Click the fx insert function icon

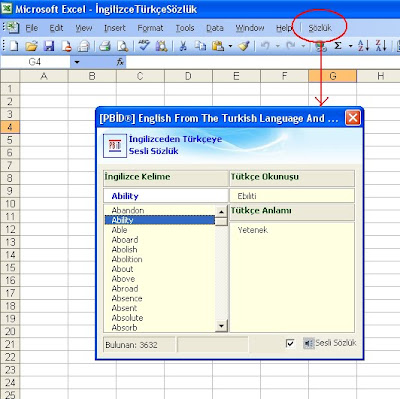pos(120,62)
